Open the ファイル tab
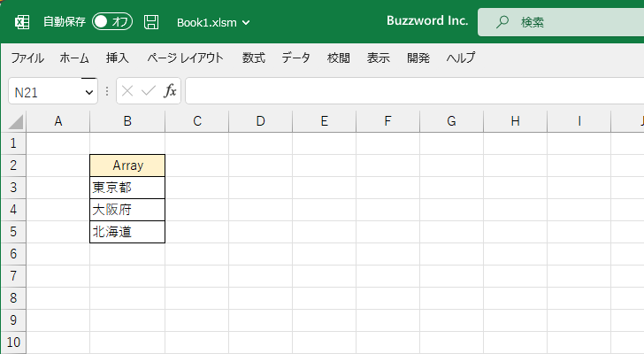The height and width of the screenshot is (354, 644). [x=27, y=58]
